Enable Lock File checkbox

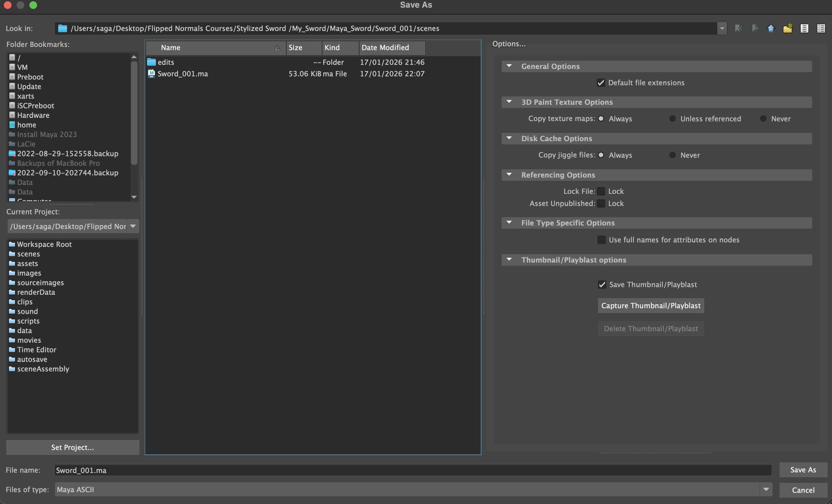601,191
